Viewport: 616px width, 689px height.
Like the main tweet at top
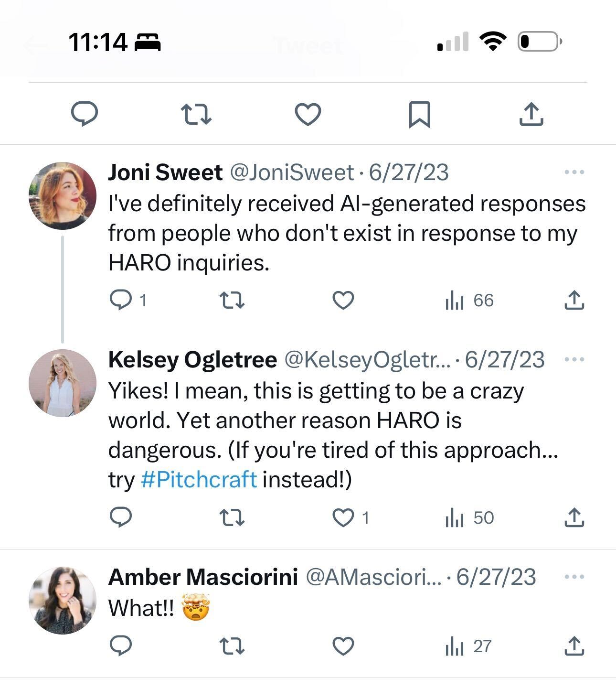[308, 114]
